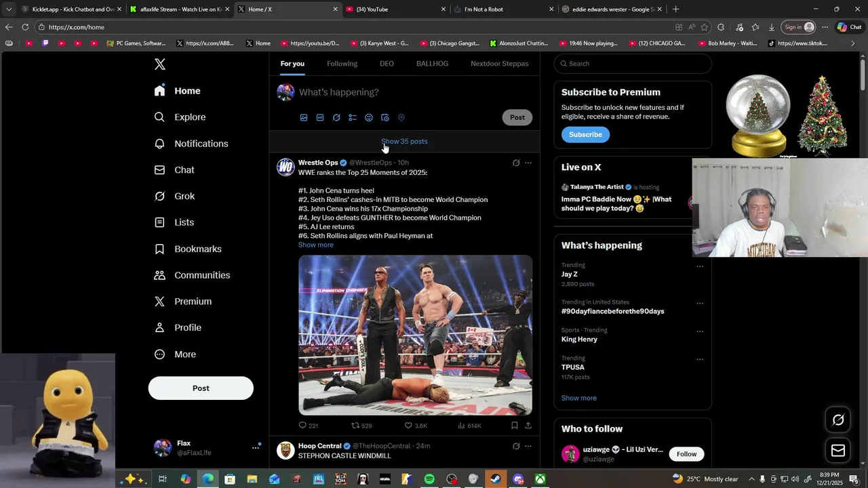Add media using the composer image icon

(x=304, y=117)
